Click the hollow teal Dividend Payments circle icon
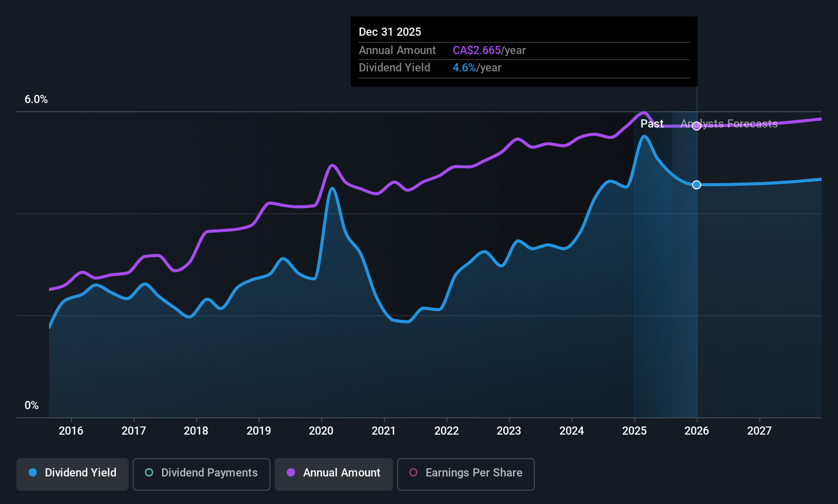The width and height of the screenshot is (838, 504). pos(148,473)
